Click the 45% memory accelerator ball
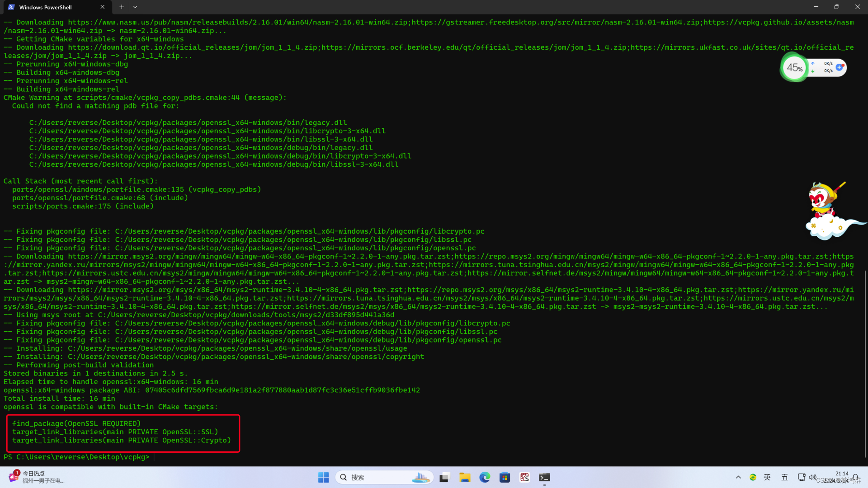 [x=794, y=68]
